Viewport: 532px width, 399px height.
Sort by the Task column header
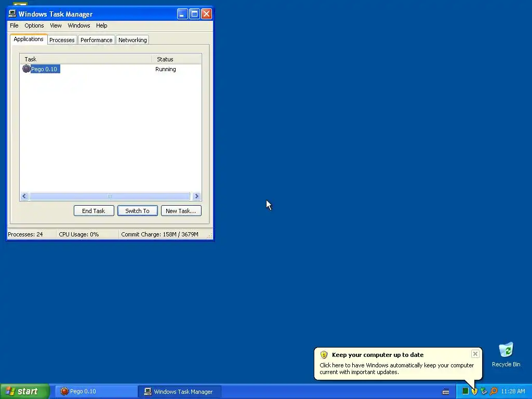coord(86,59)
